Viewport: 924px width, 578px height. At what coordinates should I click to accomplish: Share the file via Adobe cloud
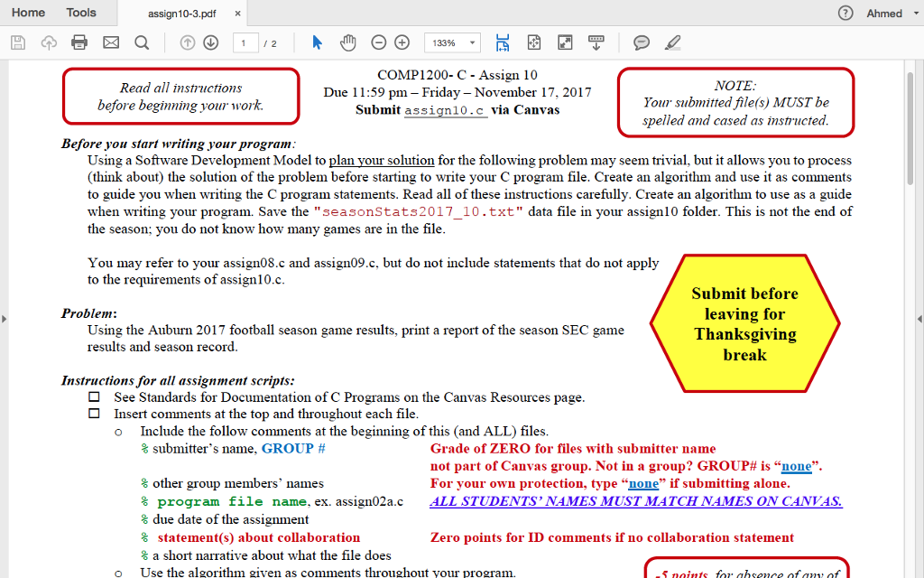tap(49, 42)
